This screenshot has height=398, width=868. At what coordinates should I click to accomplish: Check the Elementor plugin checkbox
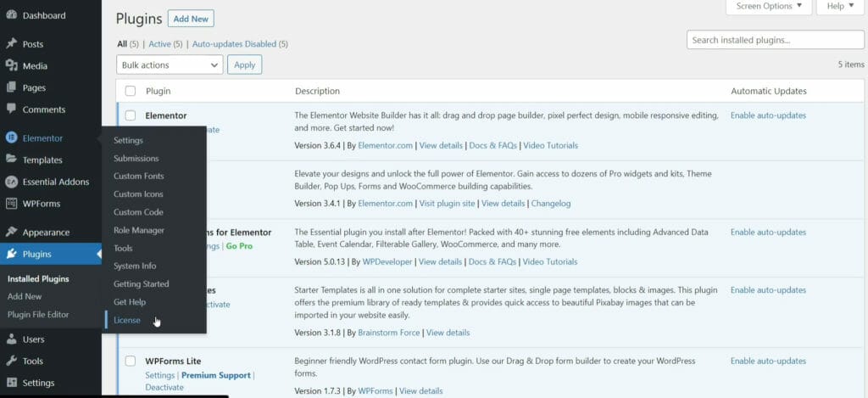pyautogui.click(x=130, y=115)
